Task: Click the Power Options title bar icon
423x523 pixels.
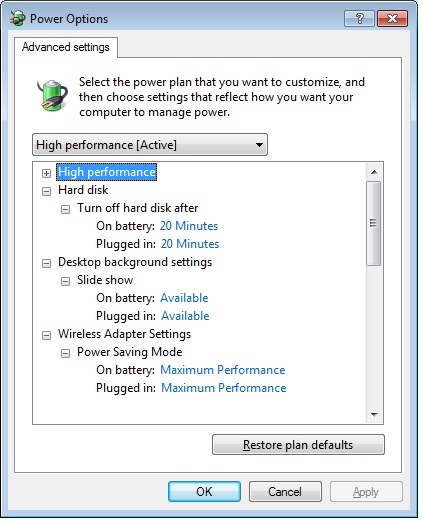Action: pyautogui.click(x=17, y=19)
